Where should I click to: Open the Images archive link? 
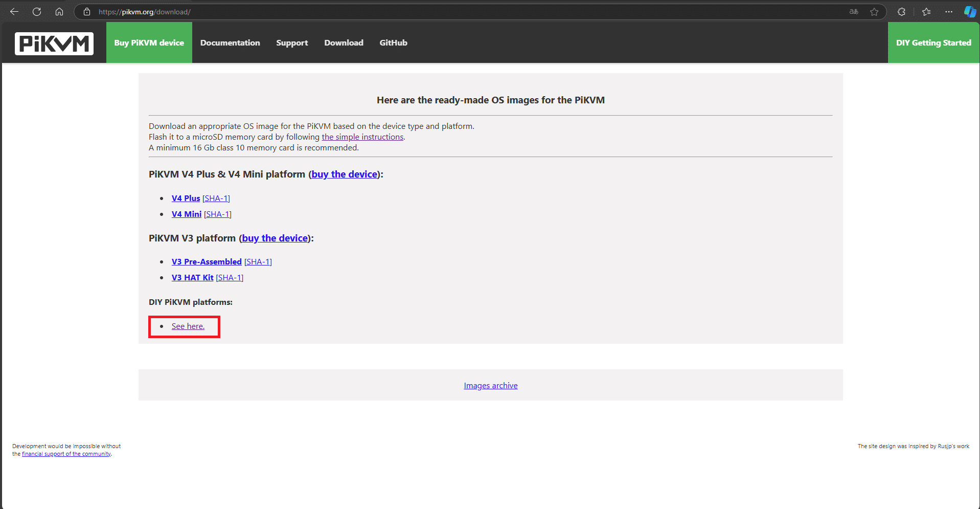click(491, 386)
